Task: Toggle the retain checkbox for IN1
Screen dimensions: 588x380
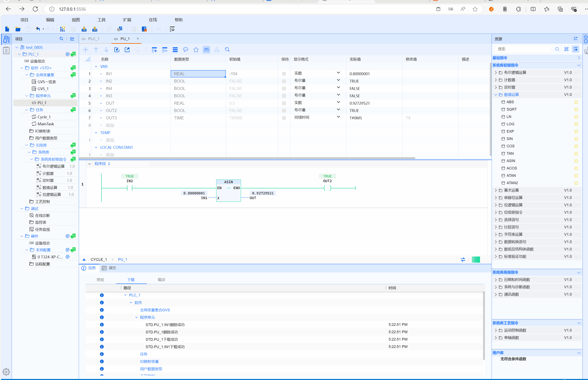Action: (284, 74)
